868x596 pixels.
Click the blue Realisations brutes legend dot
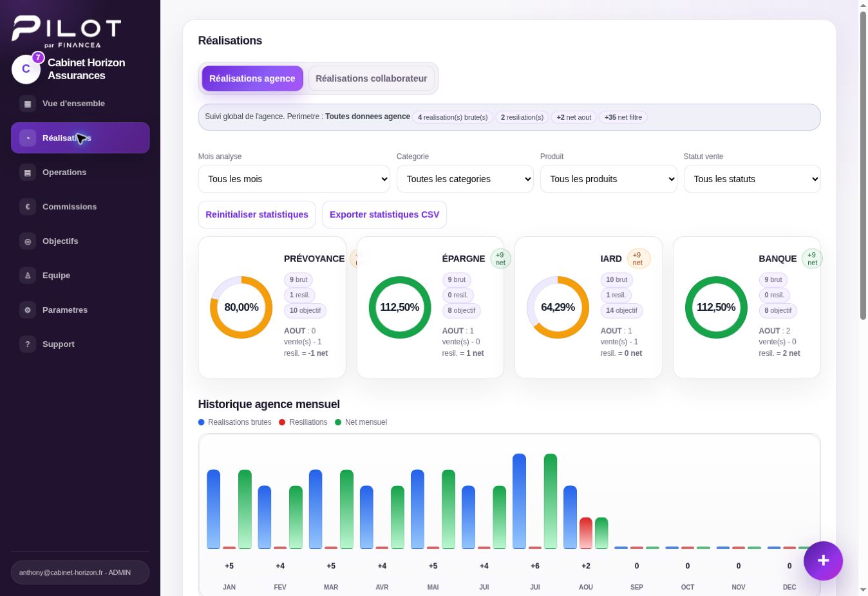pos(202,422)
